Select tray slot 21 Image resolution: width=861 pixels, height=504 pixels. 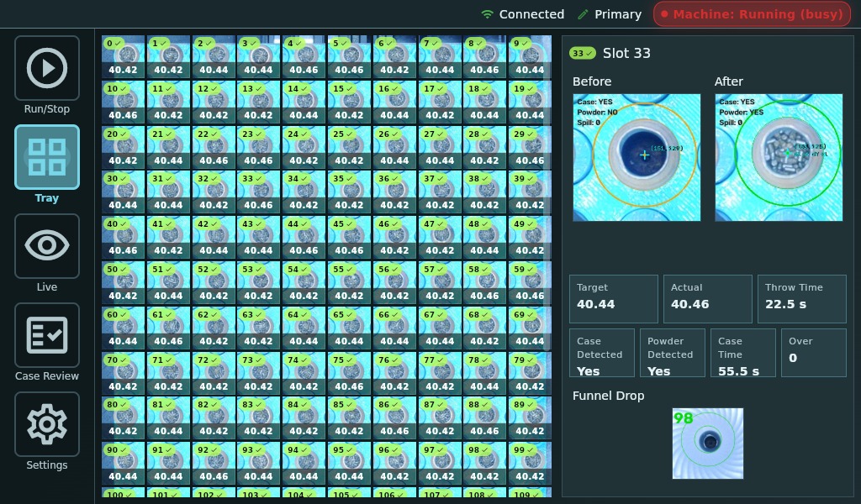tap(168, 148)
